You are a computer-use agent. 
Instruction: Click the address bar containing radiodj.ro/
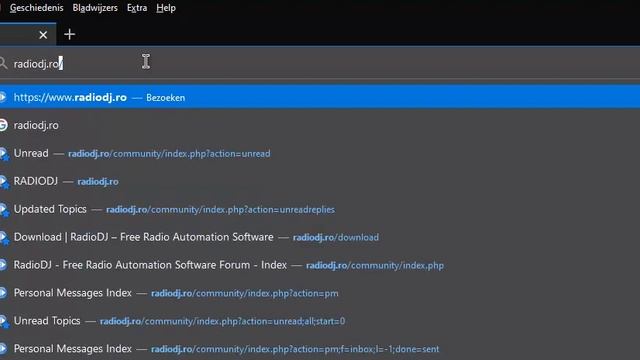320,64
